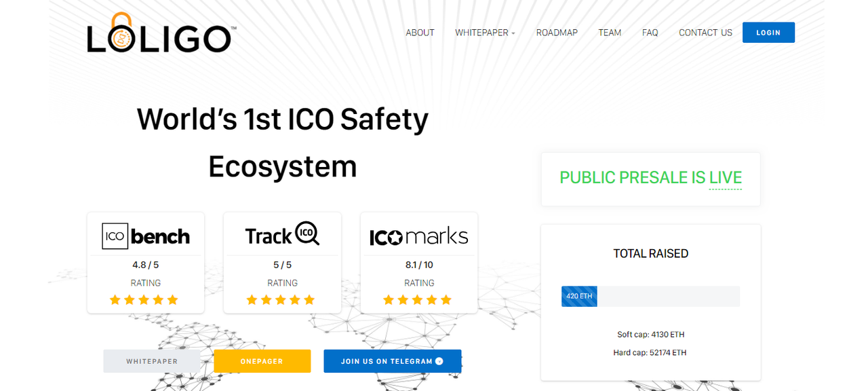Click the 'Hard cap: 52174 ETH' text
Viewport: 868px width, 391px height.
tap(651, 352)
